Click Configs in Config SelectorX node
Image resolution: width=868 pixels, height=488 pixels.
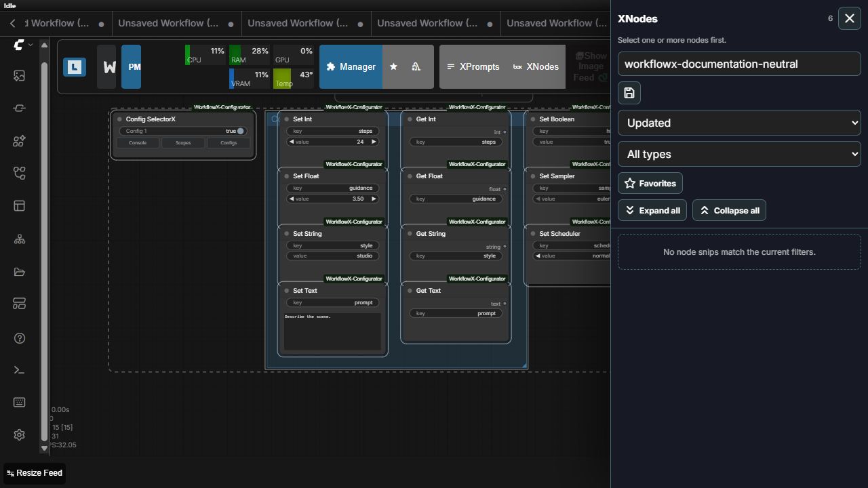coord(229,142)
